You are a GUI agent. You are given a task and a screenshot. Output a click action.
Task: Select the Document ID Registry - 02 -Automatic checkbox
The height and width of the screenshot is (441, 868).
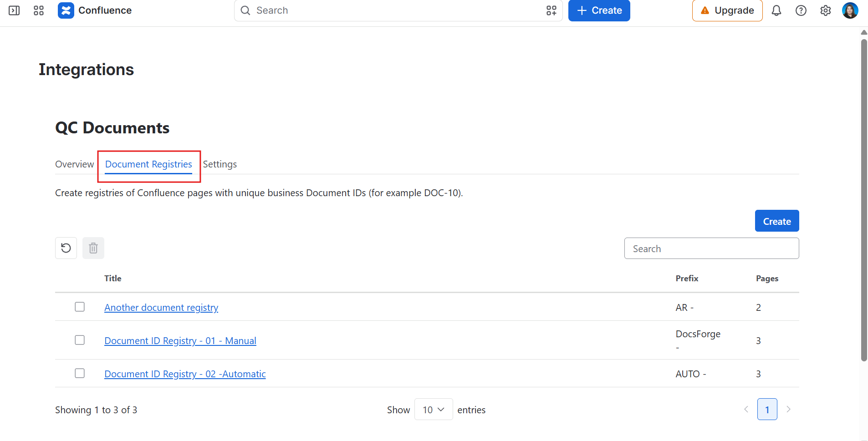coord(80,373)
